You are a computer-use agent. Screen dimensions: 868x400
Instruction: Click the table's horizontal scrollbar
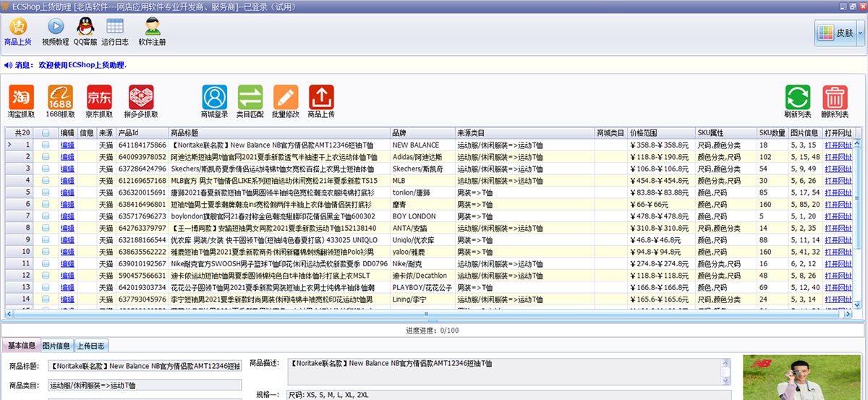(x=428, y=314)
